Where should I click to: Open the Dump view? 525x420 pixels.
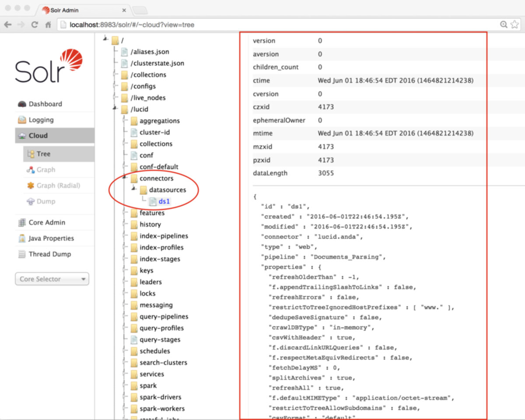[x=46, y=201]
